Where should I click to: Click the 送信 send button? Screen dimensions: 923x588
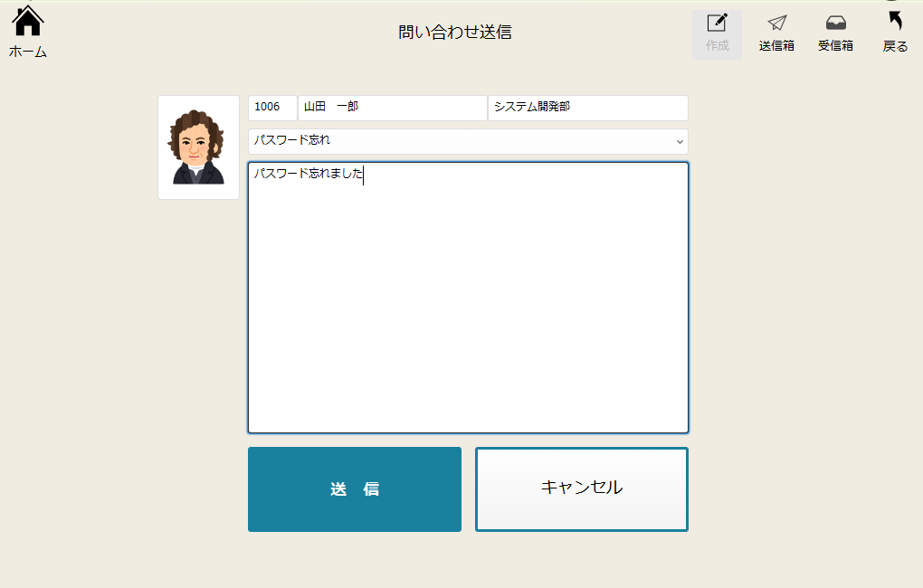[x=355, y=489]
